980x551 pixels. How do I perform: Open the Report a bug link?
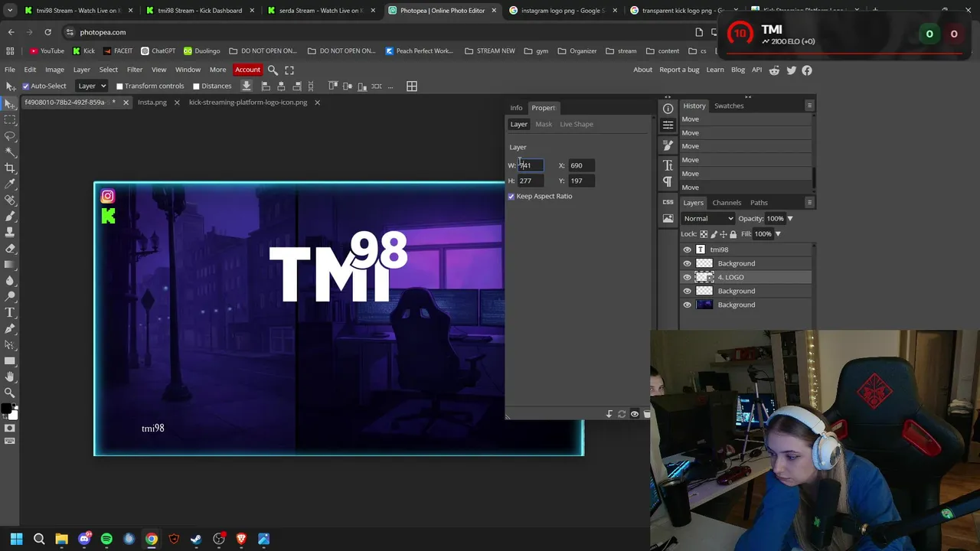679,70
